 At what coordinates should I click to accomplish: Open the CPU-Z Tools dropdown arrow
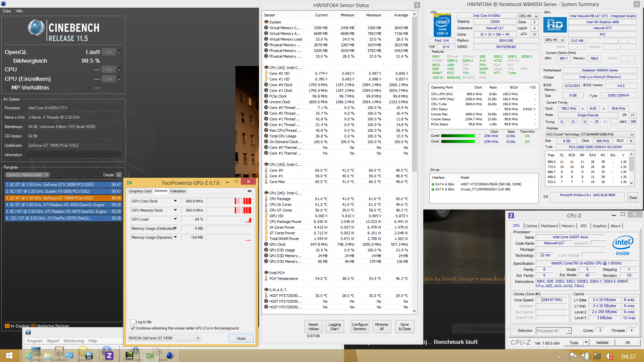point(586,343)
